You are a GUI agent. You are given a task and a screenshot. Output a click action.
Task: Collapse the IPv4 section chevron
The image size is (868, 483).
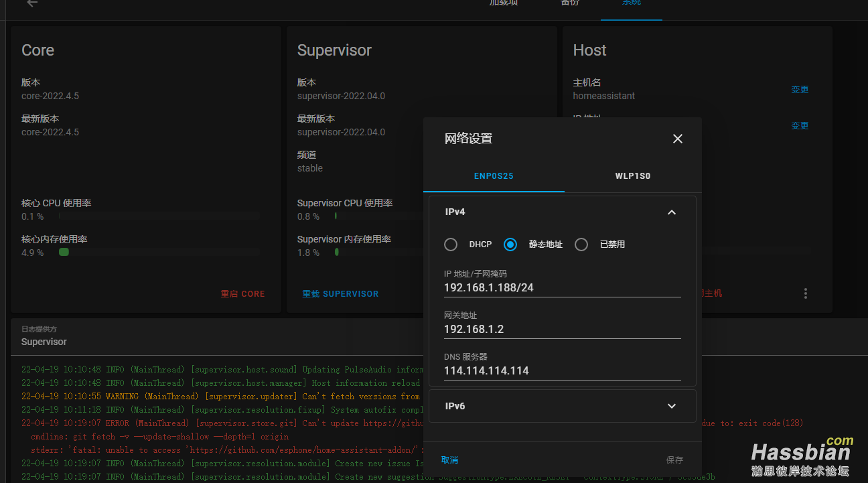[672, 212]
